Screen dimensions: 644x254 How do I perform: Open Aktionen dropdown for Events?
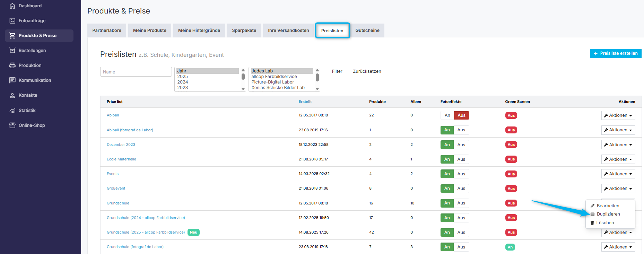(618, 174)
